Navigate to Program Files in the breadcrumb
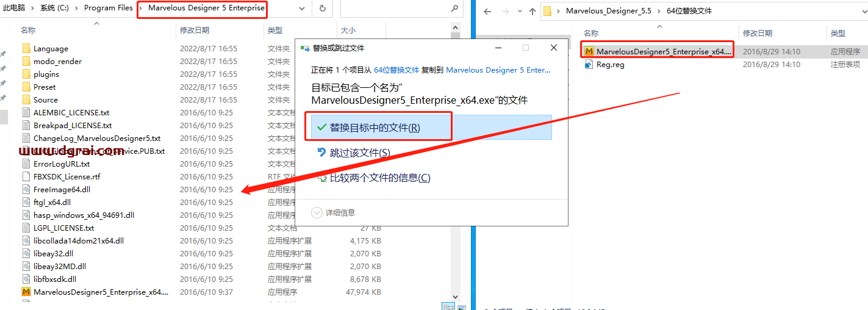 pos(109,9)
